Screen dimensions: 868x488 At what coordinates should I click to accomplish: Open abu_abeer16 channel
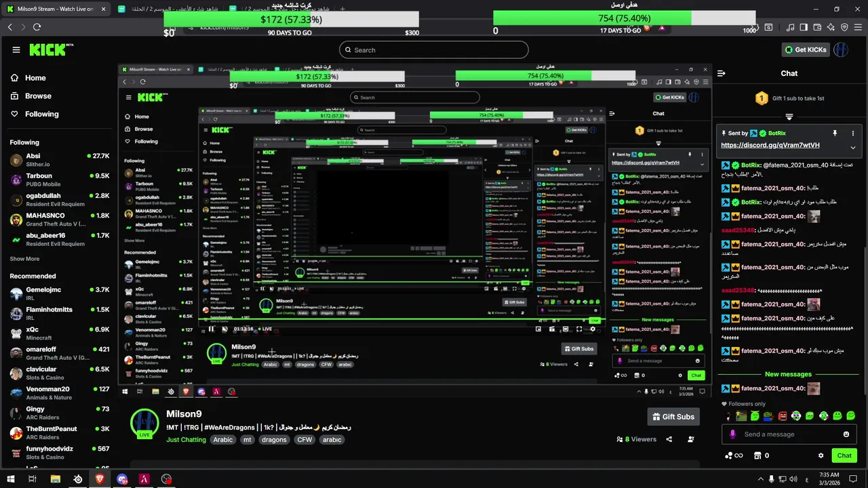click(60, 239)
